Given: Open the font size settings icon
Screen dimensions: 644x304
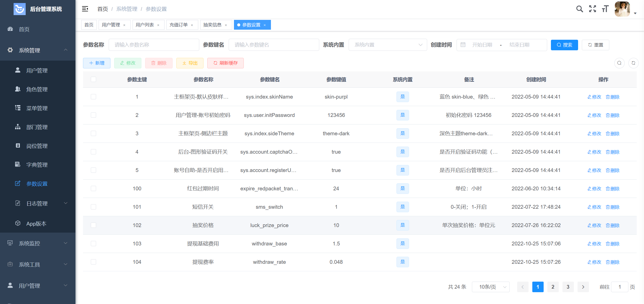Looking at the screenshot, I should pyautogui.click(x=605, y=9).
